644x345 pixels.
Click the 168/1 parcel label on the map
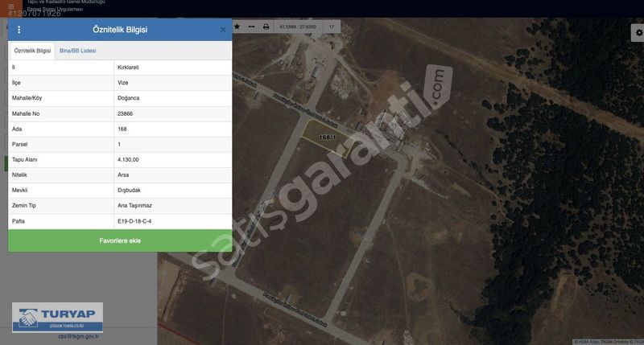pyautogui.click(x=328, y=137)
